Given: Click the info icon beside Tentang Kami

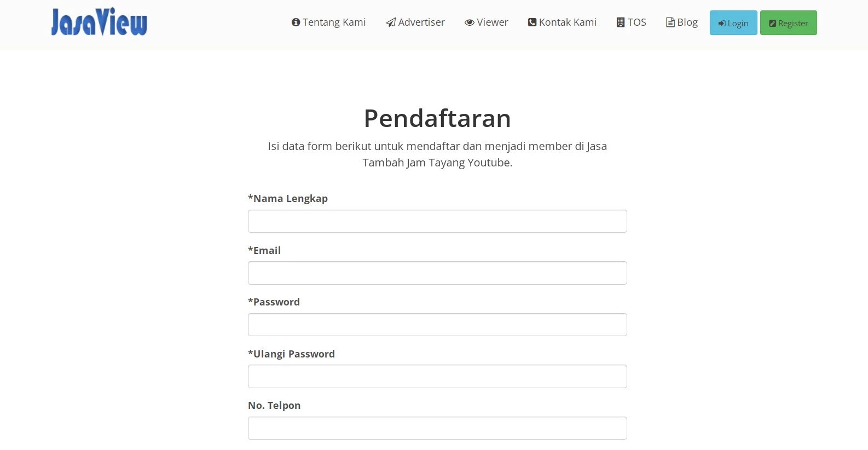Looking at the screenshot, I should (x=296, y=22).
